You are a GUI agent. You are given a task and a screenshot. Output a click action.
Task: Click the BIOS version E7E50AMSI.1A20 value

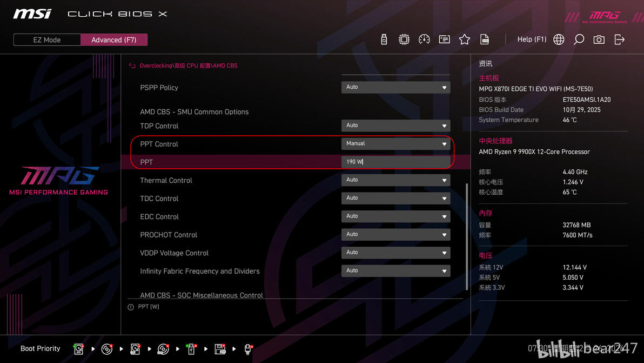tap(587, 100)
